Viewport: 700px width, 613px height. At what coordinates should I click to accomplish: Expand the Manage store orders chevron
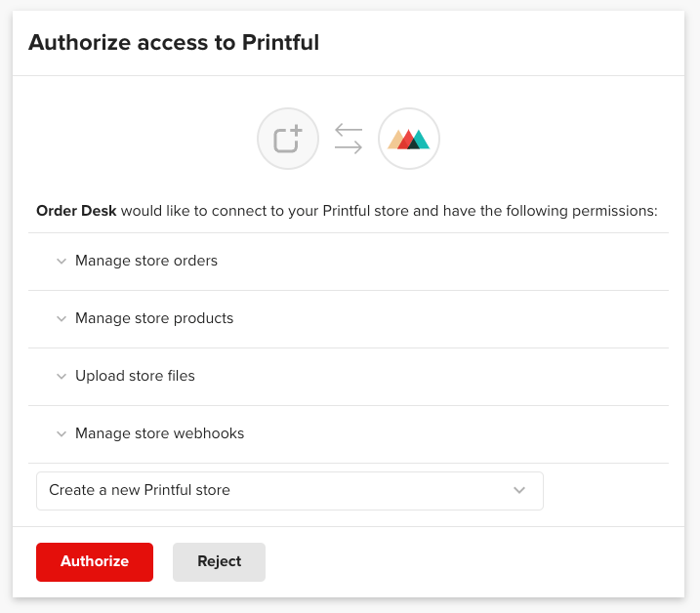point(61,262)
